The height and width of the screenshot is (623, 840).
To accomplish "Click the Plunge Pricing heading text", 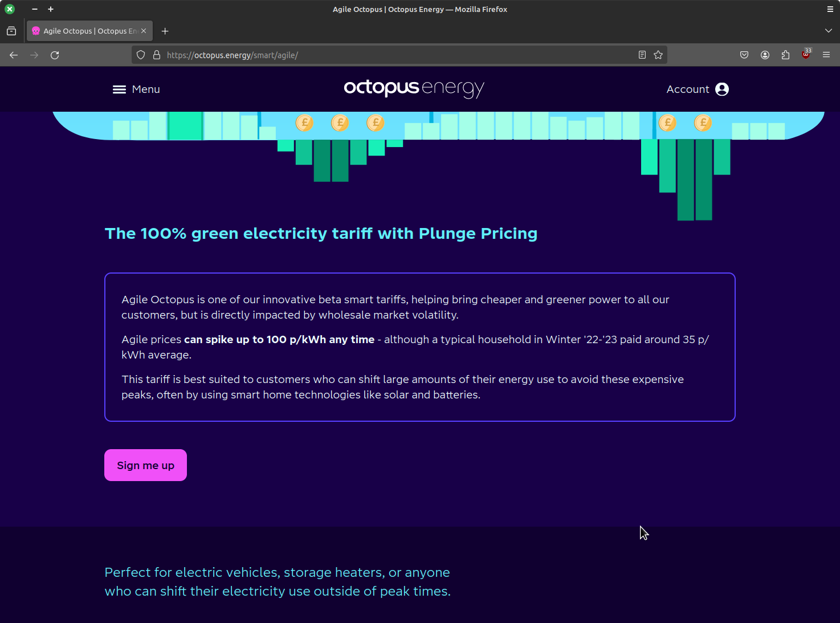I will (x=321, y=234).
